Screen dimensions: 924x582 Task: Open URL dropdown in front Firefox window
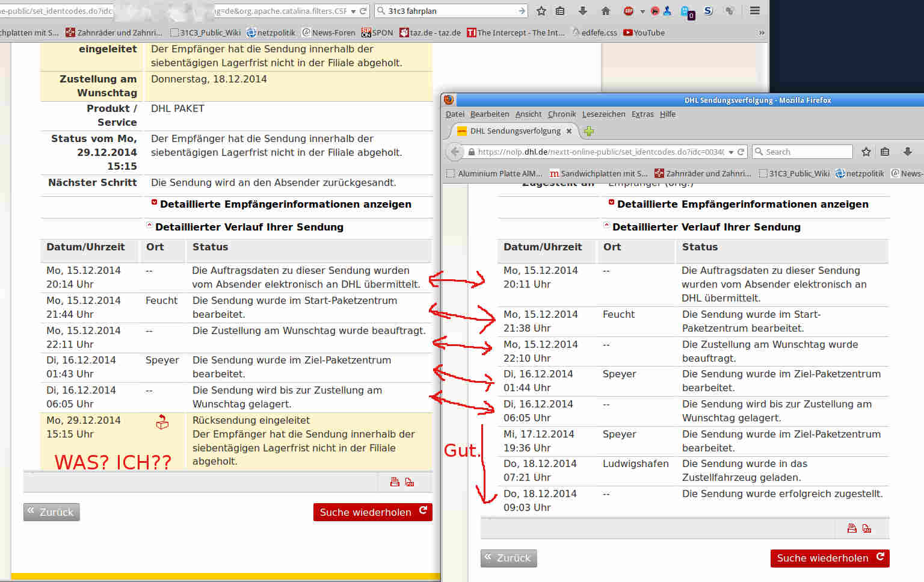[x=731, y=152]
